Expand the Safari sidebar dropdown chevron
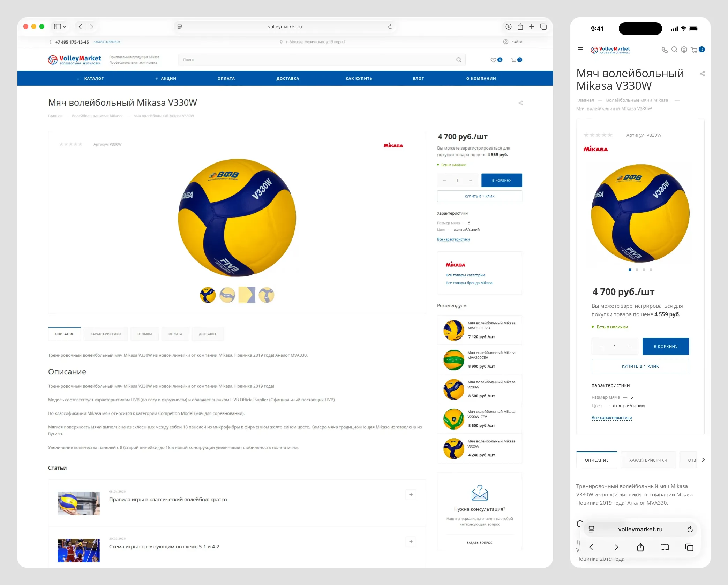 click(65, 27)
